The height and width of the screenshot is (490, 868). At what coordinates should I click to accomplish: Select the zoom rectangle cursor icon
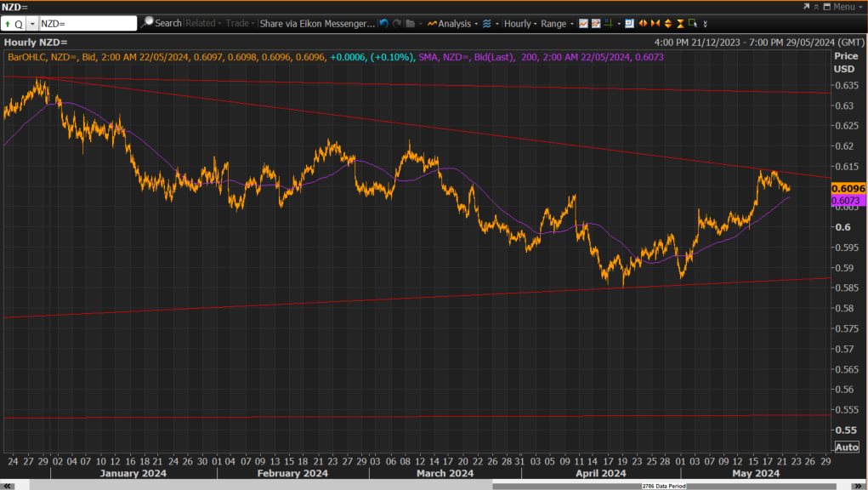coord(693,23)
